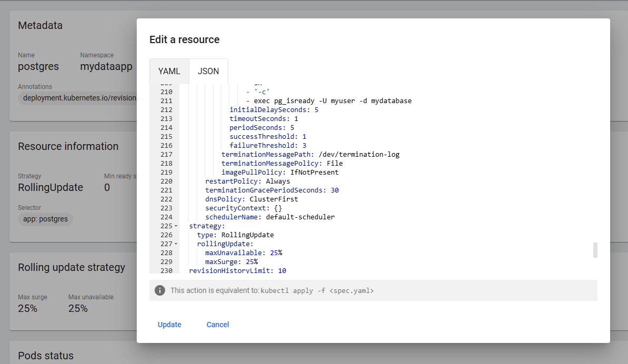The height and width of the screenshot is (364, 628).
Task: Select the JSON tab
Action: click(x=208, y=71)
